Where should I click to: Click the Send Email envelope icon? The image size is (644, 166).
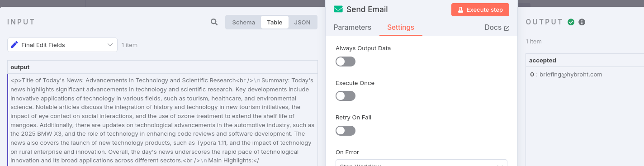[x=338, y=9]
